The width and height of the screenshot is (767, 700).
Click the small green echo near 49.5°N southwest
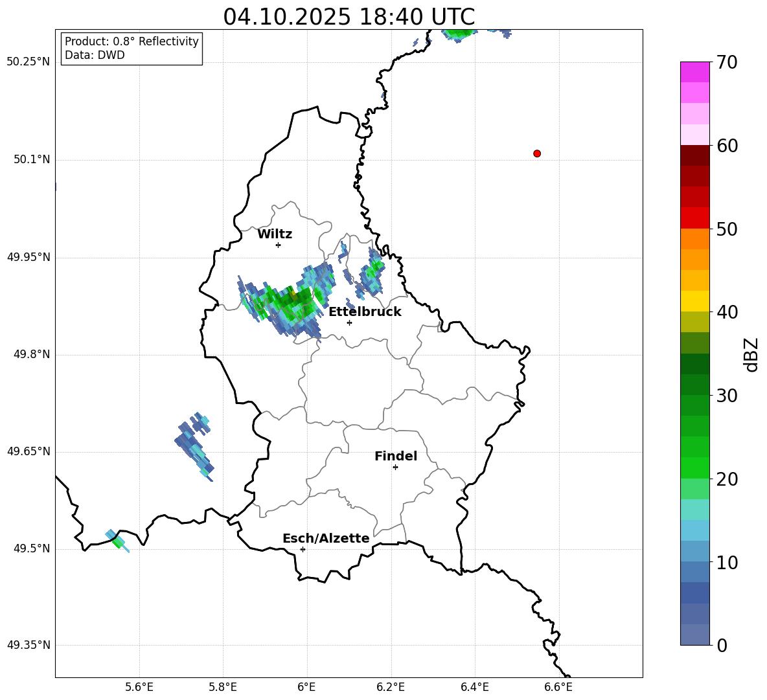coord(117,540)
